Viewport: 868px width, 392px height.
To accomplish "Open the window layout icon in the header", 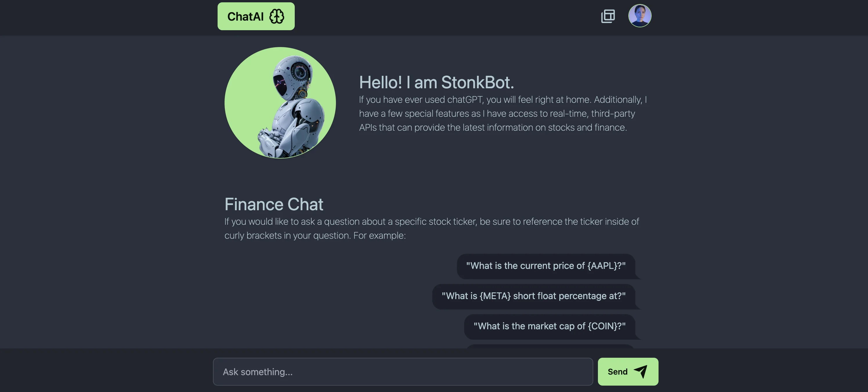I will tap(607, 16).
